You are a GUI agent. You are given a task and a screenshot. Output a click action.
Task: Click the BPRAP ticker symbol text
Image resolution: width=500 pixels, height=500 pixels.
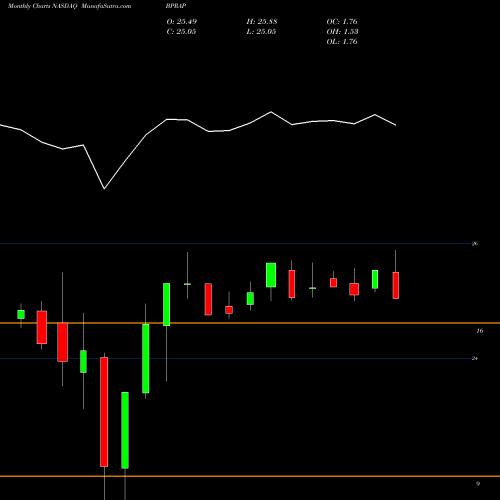click(x=176, y=6)
